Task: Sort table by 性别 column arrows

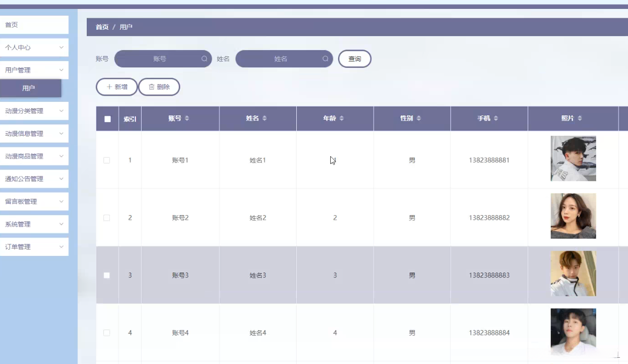Action: [419, 119]
